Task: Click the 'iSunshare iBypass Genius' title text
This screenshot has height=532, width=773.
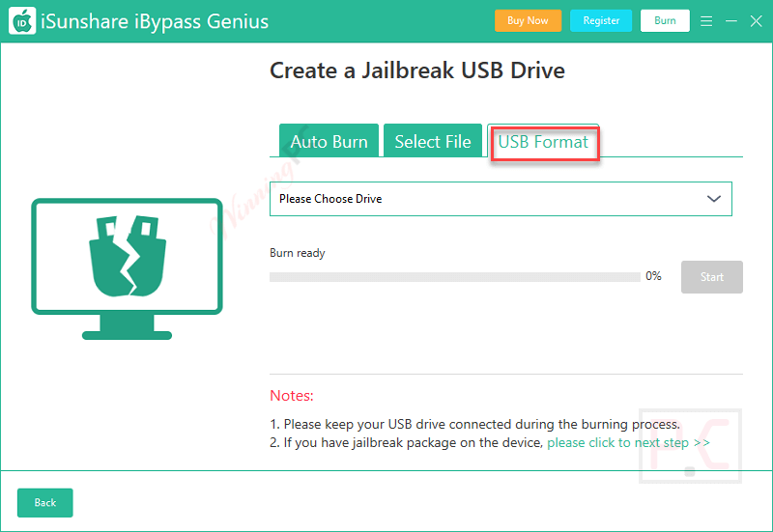Action: click(155, 21)
